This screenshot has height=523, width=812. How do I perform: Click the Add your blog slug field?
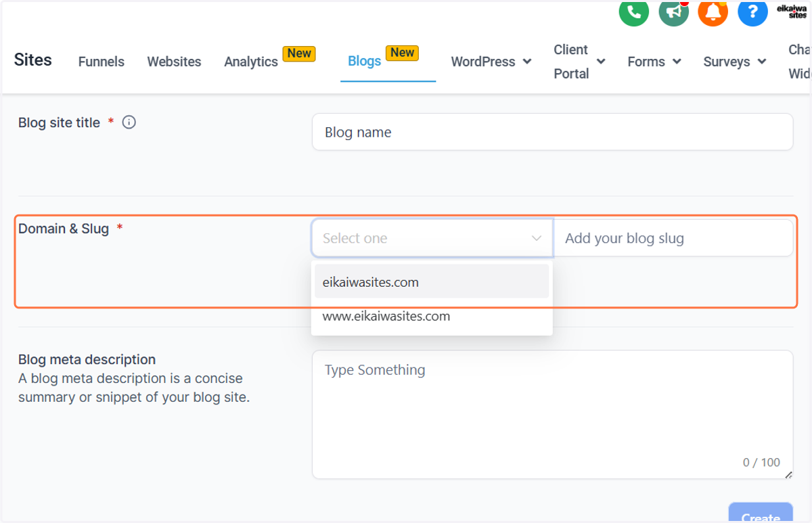coord(673,238)
